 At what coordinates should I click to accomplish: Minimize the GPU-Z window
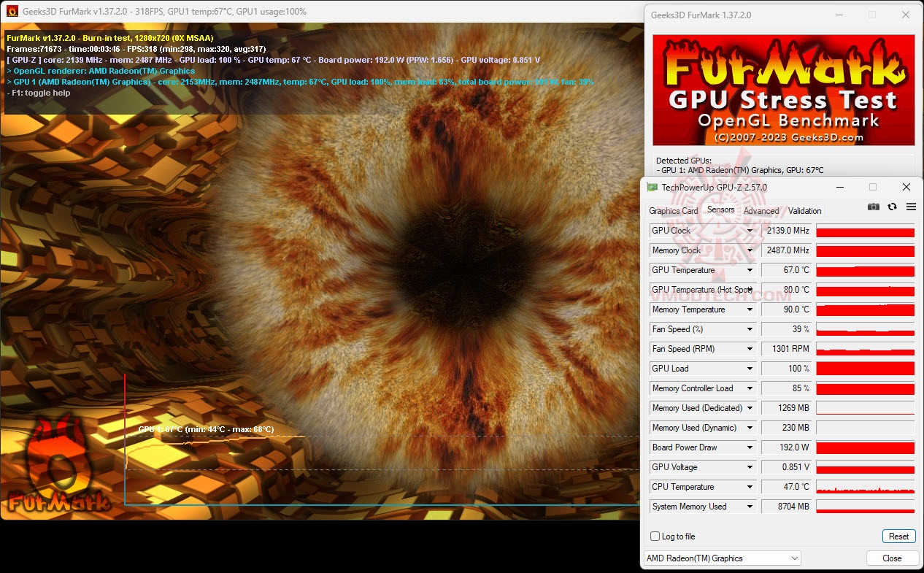[x=839, y=187]
